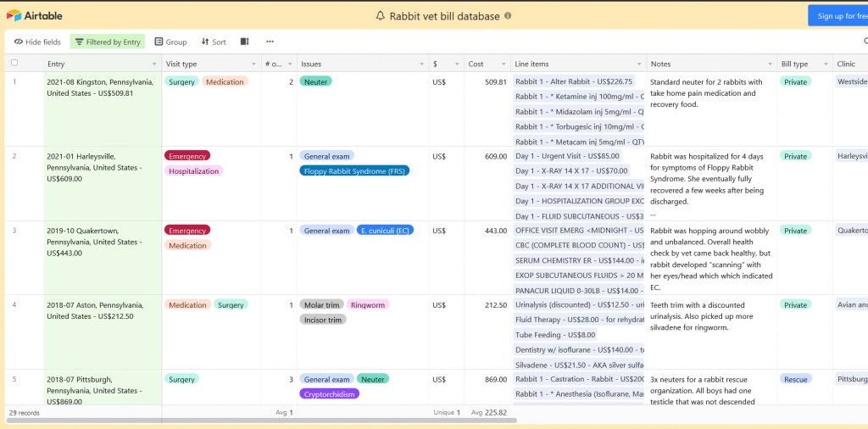Expand the Entry column dropdown arrow
The width and height of the screenshot is (868, 429).
click(x=153, y=64)
